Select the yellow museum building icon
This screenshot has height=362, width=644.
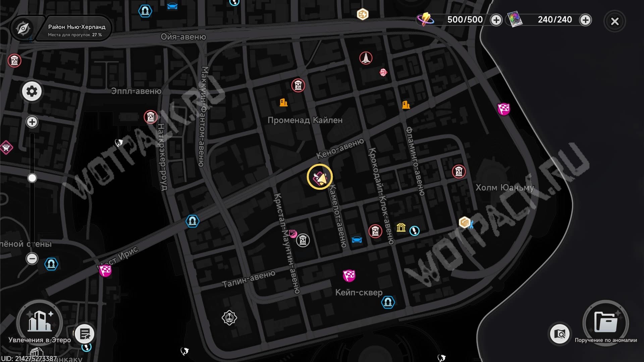[401, 228]
